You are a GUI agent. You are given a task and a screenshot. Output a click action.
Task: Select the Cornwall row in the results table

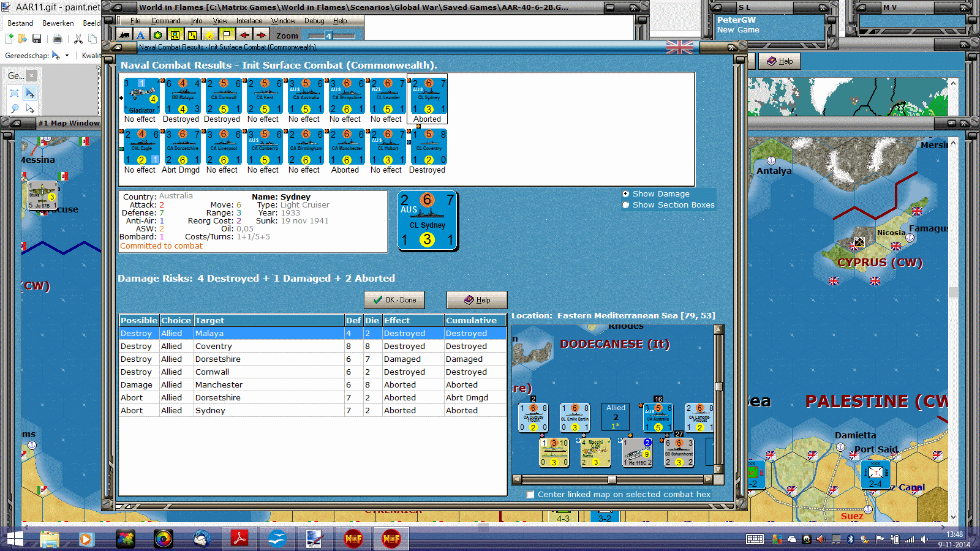pyautogui.click(x=312, y=372)
